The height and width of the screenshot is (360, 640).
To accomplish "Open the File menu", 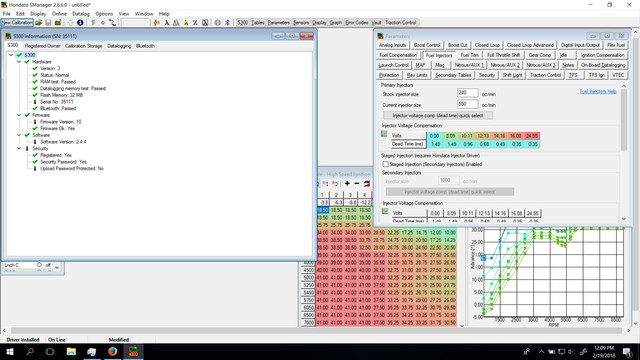I will click(x=7, y=13).
